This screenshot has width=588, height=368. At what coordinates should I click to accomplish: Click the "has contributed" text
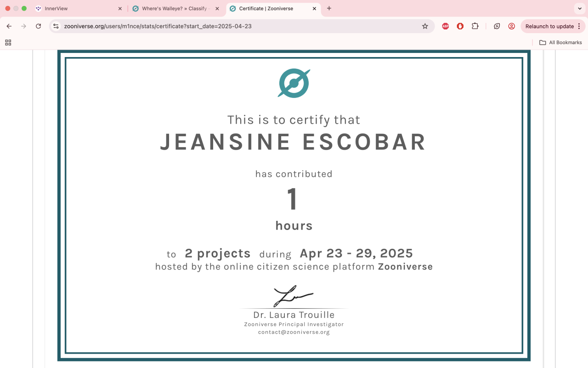pos(294,174)
